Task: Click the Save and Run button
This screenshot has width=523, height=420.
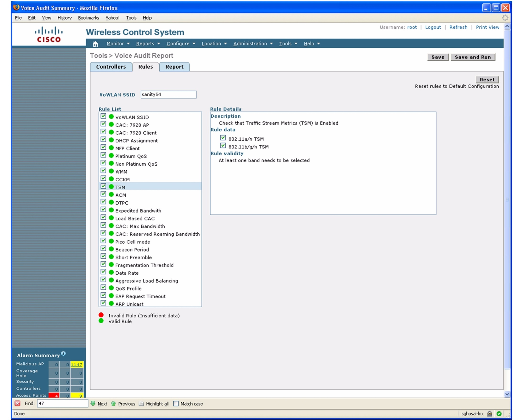Action: (x=473, y=57)
